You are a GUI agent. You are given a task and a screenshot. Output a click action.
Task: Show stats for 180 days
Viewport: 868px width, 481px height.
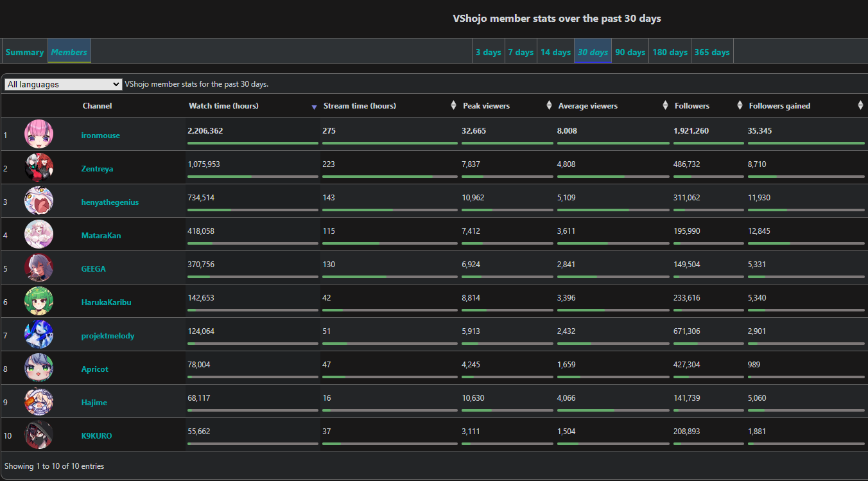pos(670,52)
